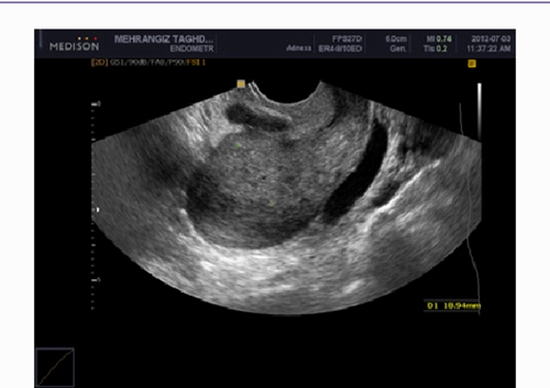The width and height of the screenshot is (550, 388).
Task: Select the D1 10.94mm measurement readout
Action: click(453, 306)
